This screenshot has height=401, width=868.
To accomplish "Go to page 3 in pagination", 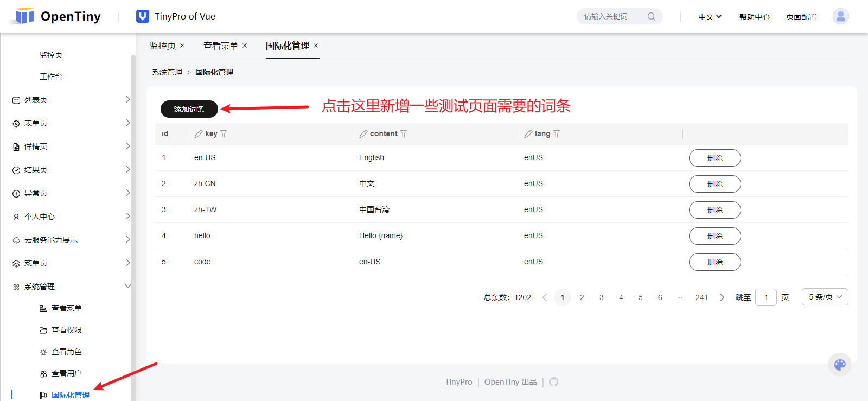I will (x=602, y=297).
